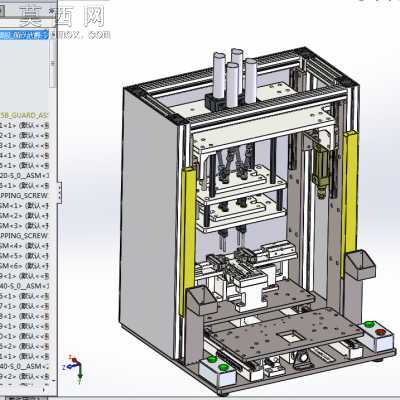Select the SM<1> subassembly row

point(24,206)
